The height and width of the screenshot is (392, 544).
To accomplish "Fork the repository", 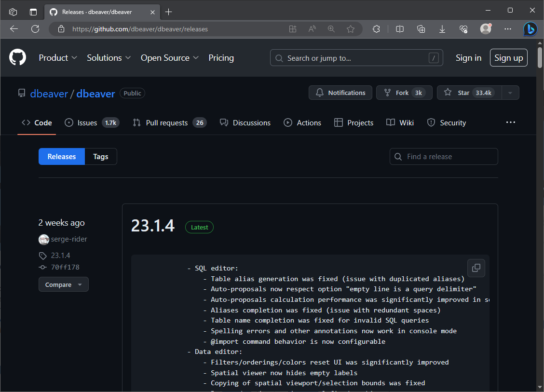I will coord(404,93).
